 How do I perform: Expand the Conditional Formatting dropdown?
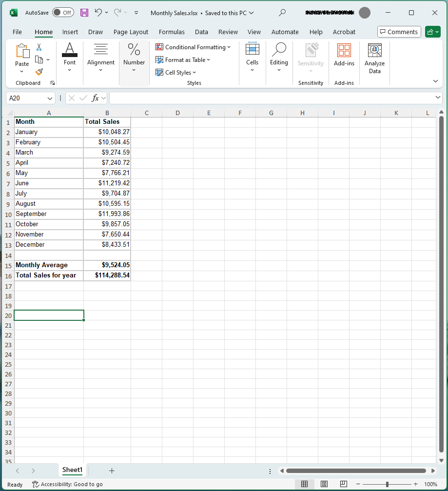click(x=193, y=47)
